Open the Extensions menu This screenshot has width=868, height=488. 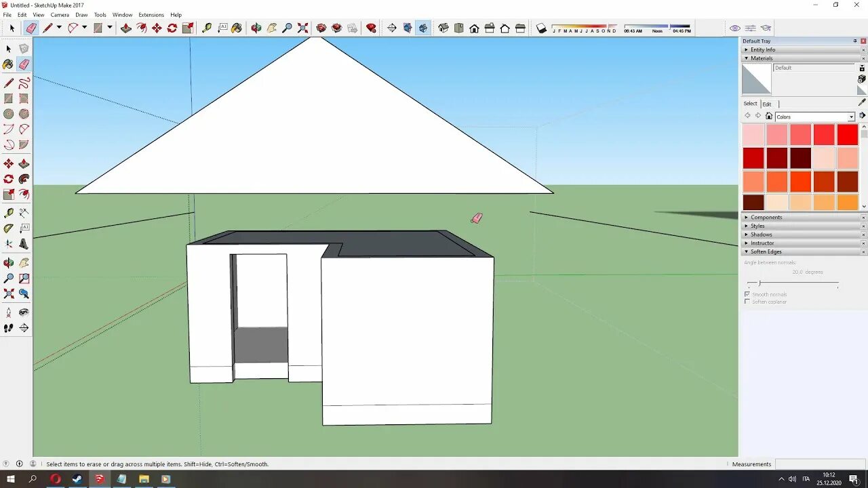click(x=151, y=15)
